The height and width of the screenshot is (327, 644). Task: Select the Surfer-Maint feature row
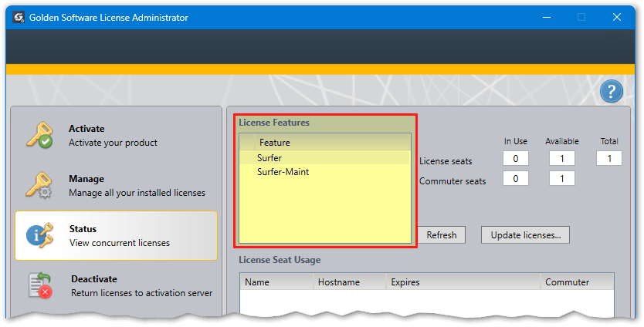coord(325,172)
